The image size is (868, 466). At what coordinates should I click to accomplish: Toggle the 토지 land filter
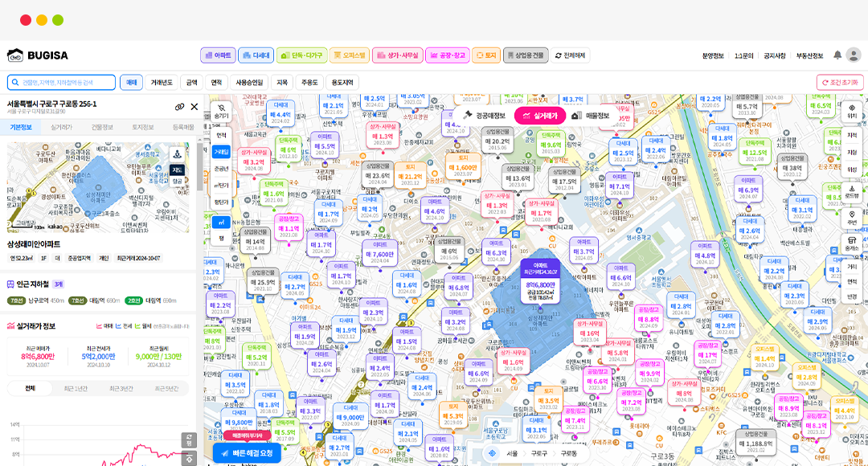pos(485,55)
